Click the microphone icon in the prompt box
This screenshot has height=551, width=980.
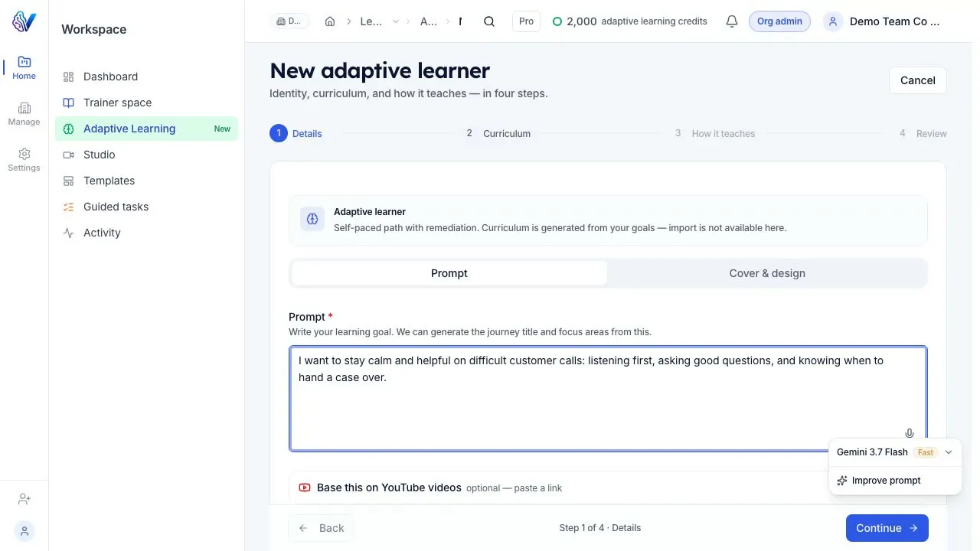[x=910, y=433]
